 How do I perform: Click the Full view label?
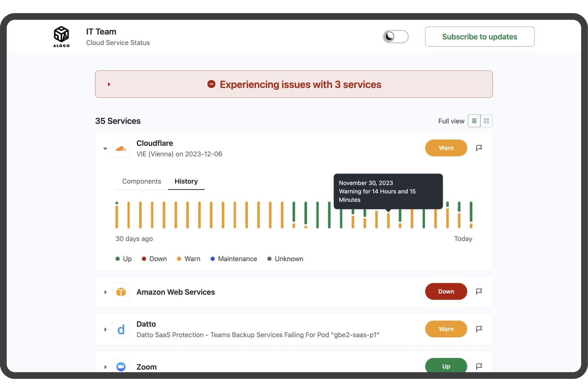451,121
